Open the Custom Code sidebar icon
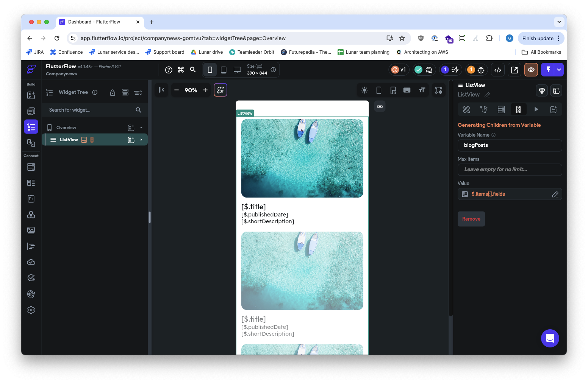Viewport: 588px width, 383px height. point(31,246)
